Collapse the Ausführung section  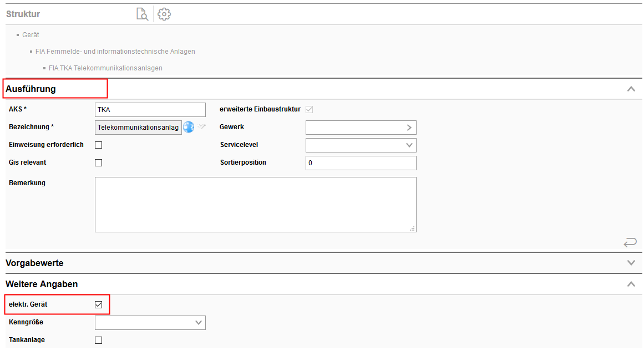(631, 89)
